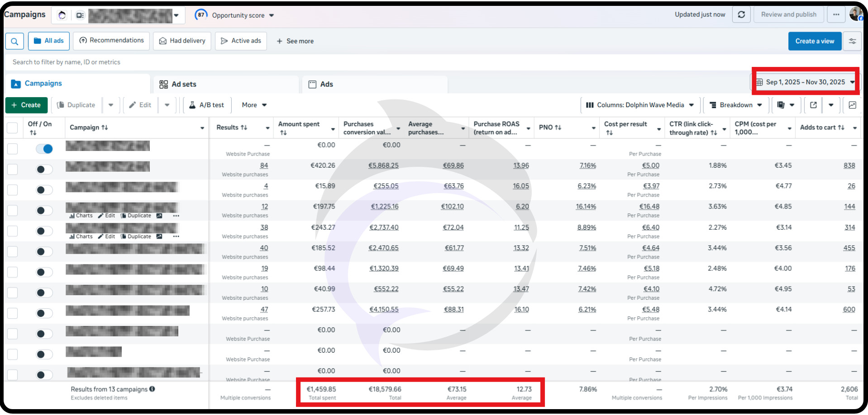Click the export share icon
The width and height of the screenshot is (868, 415).
pyautogui.click(x=813, y=105)
